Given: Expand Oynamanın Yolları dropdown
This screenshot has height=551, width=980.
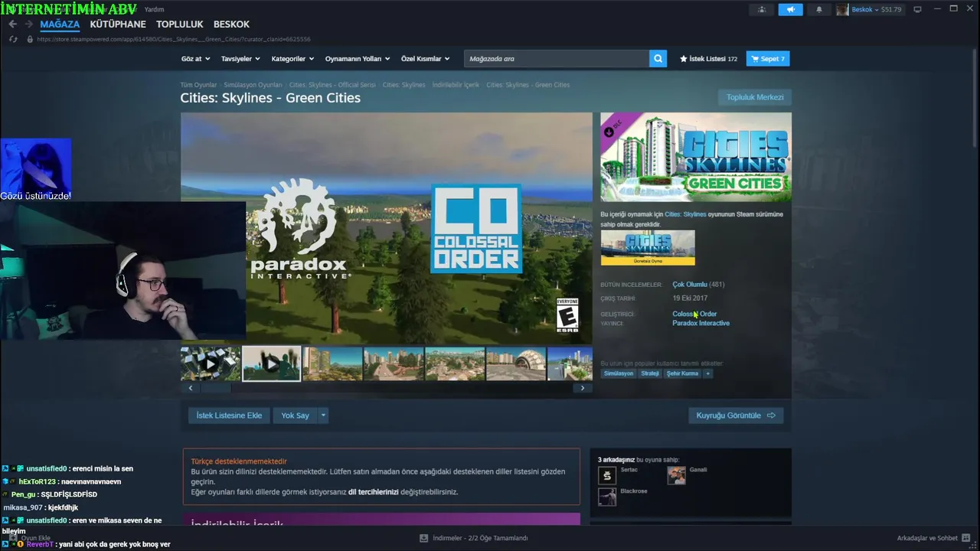Looking at the screenshot, I should click(358, 59).
